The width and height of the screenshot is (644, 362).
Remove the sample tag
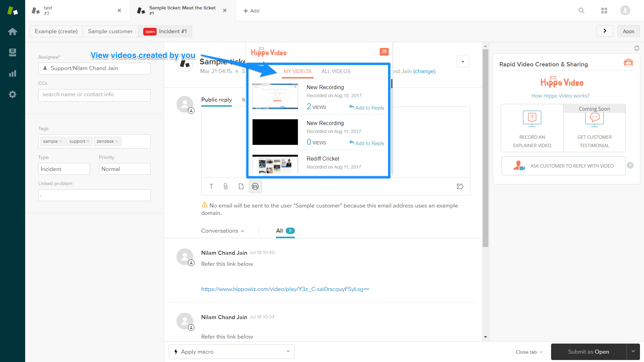pyautogui.click(x=61, y=141)
